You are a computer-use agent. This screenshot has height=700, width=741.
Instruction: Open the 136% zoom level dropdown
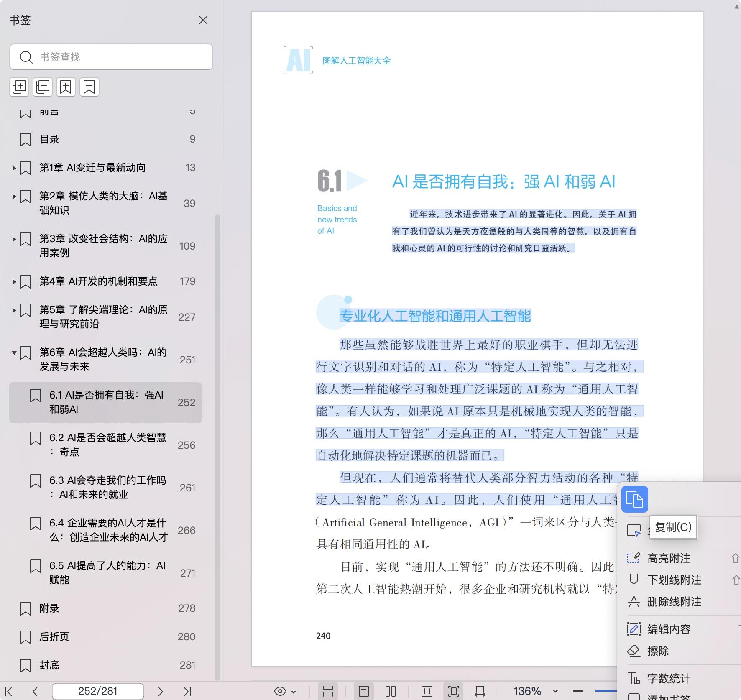[x=555, y=691]
